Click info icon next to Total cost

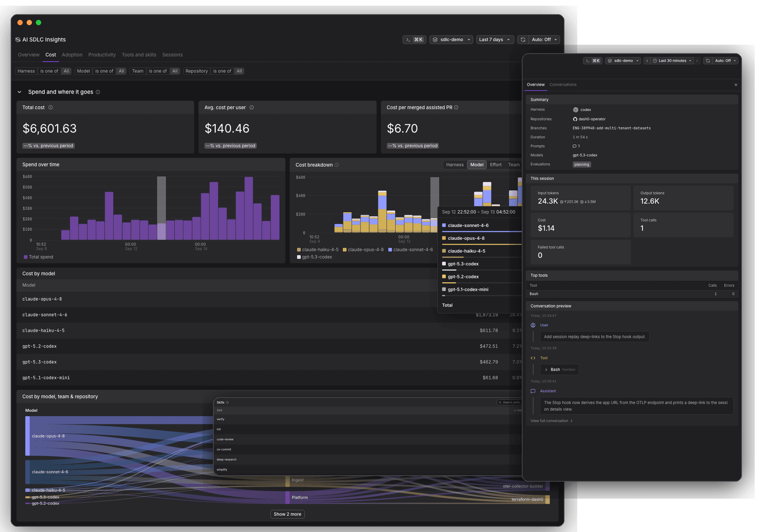coord(50,107)
